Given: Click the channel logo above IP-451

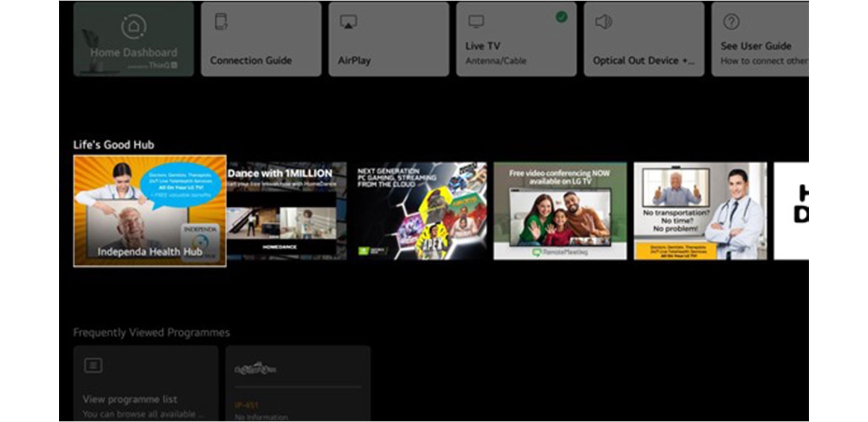Looking at the screenshot, I should [x=255, y=368].
